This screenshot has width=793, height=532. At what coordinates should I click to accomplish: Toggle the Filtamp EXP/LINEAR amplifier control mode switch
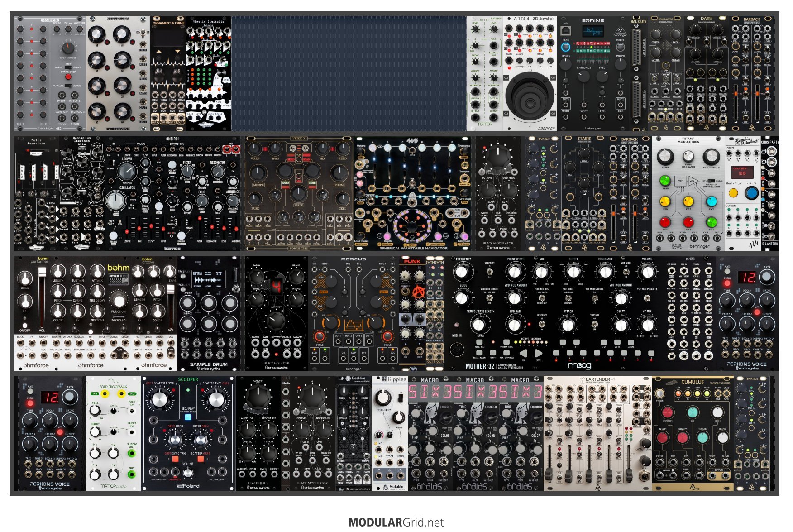(x=711, y=181)
